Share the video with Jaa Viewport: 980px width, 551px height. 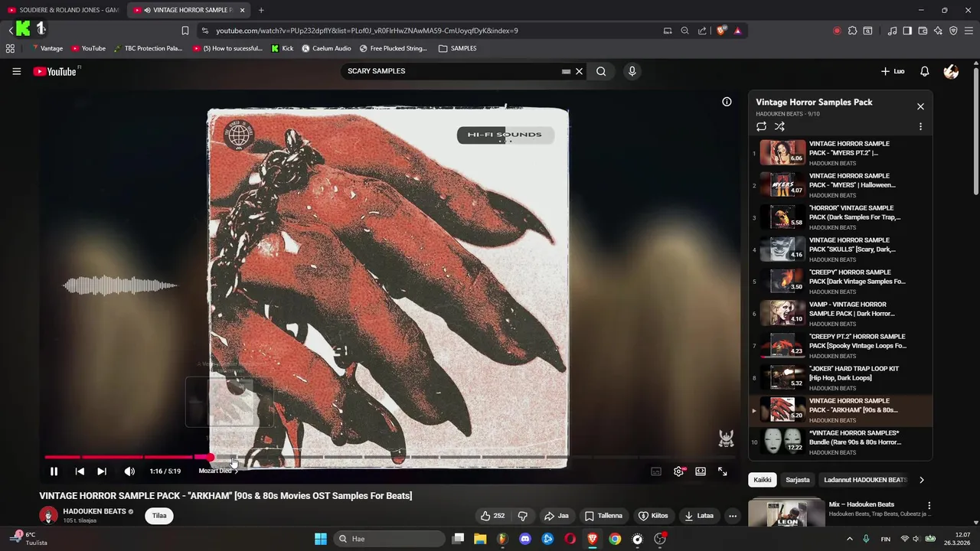click(x=556, y=516)
